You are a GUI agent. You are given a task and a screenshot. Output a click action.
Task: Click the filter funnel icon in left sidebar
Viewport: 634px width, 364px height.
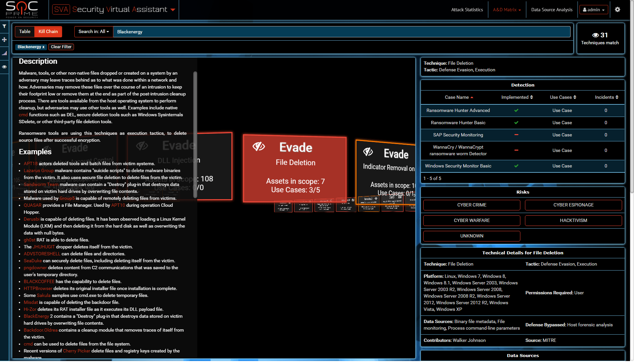[x=4, y=26]
